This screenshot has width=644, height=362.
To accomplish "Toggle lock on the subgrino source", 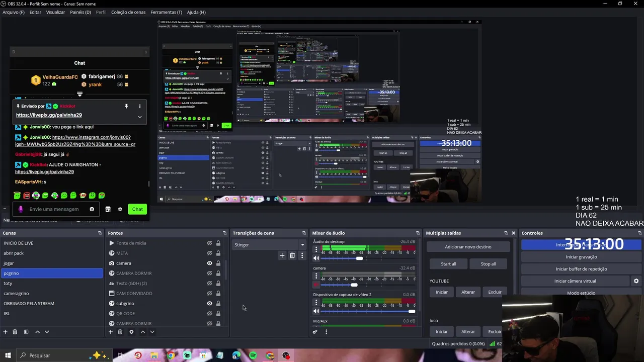I will point(218,304).
